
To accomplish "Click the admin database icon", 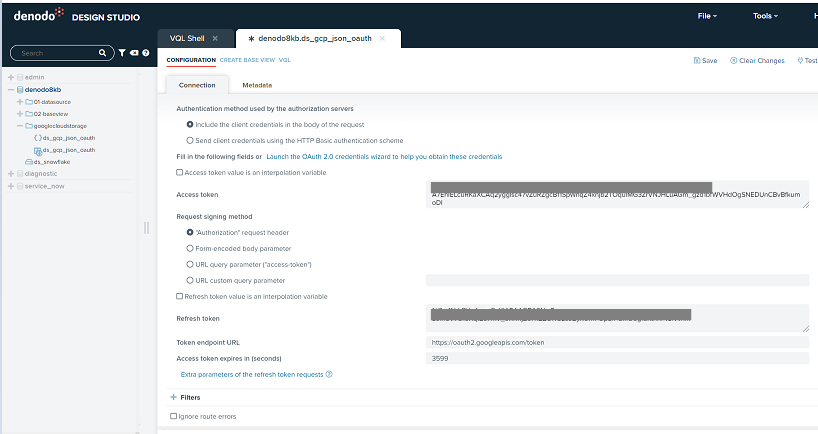I will click(20, 77).
